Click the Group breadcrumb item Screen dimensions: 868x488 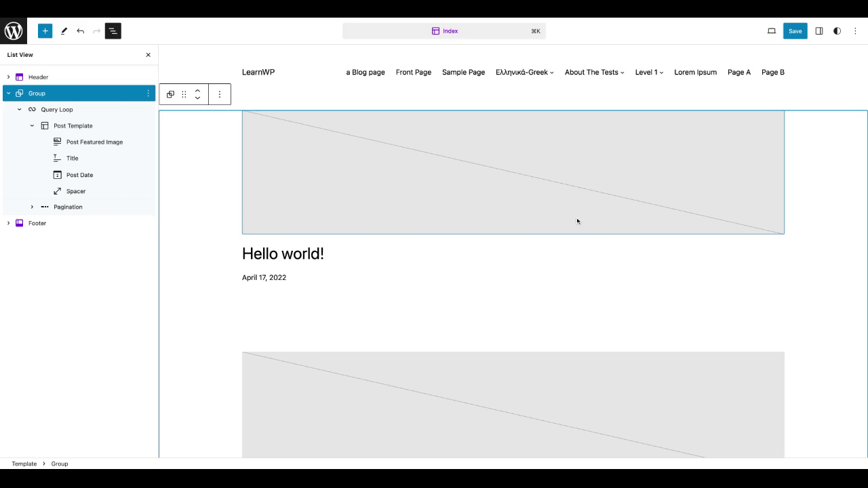[x=60, y=464]
